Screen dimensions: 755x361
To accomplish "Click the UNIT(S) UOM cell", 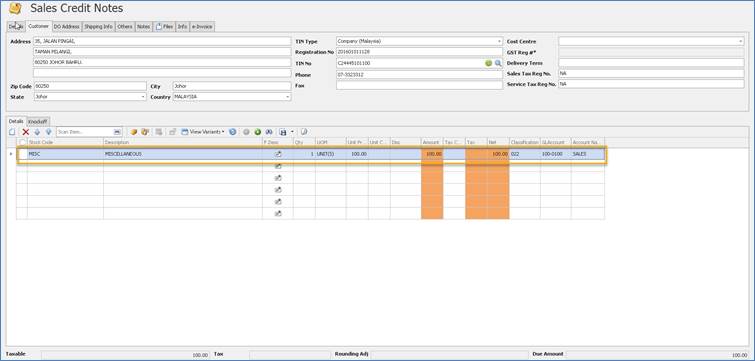I will coord(330,154).
